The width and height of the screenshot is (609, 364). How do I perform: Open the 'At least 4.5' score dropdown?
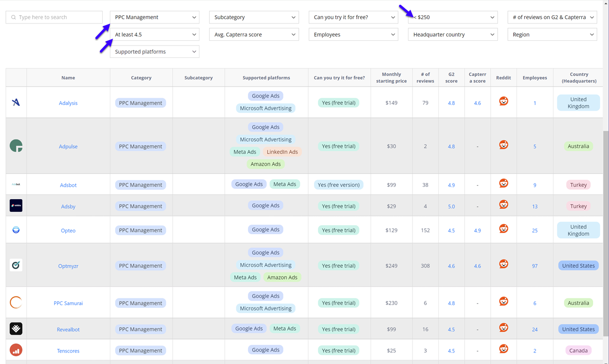[x=154, y=34]
